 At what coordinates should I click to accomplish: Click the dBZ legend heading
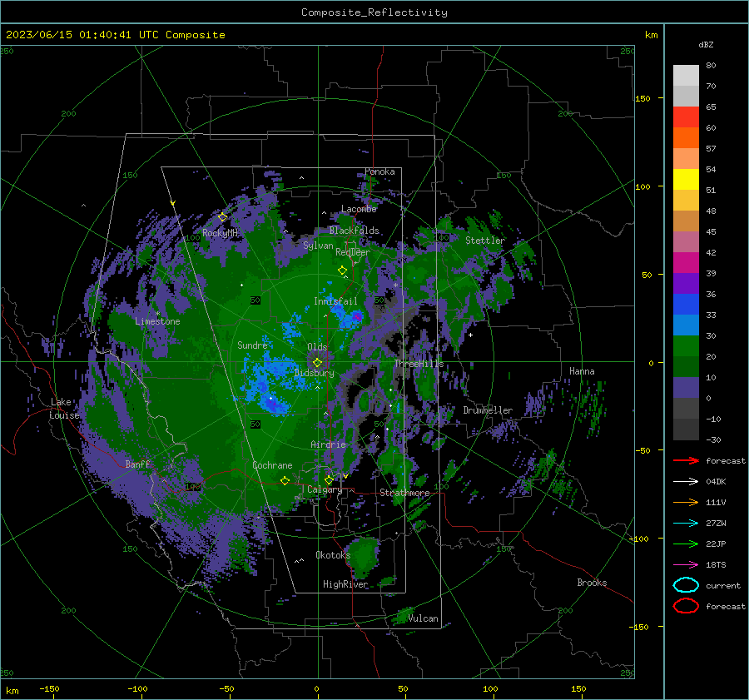click(706, 44)
